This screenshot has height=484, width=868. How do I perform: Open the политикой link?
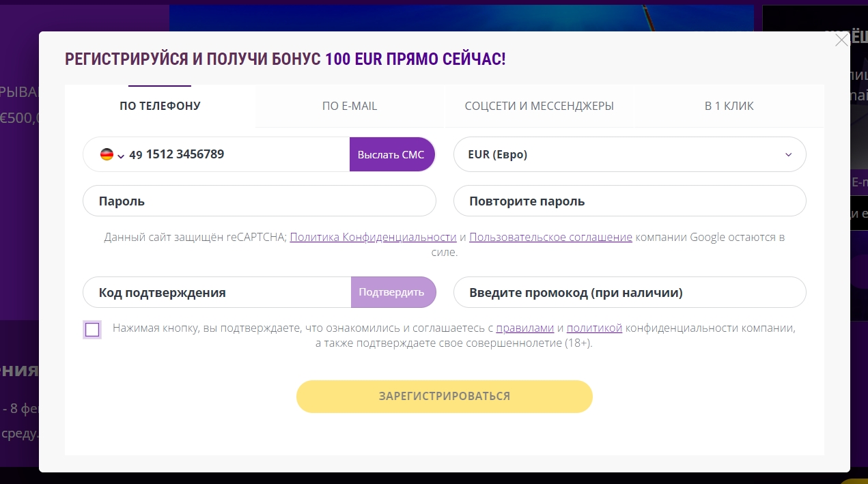click(x=594, y=328)
